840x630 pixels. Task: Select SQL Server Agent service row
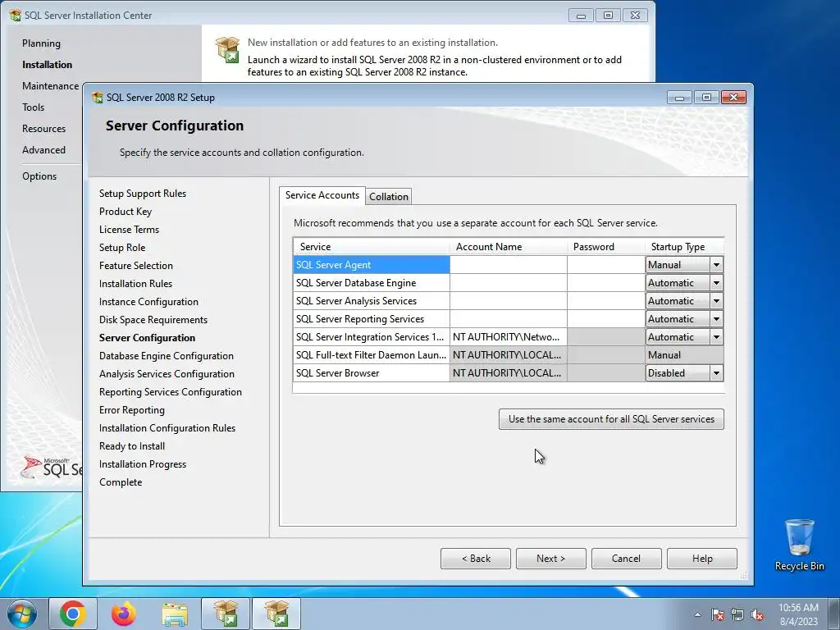[x=372, y=265]
